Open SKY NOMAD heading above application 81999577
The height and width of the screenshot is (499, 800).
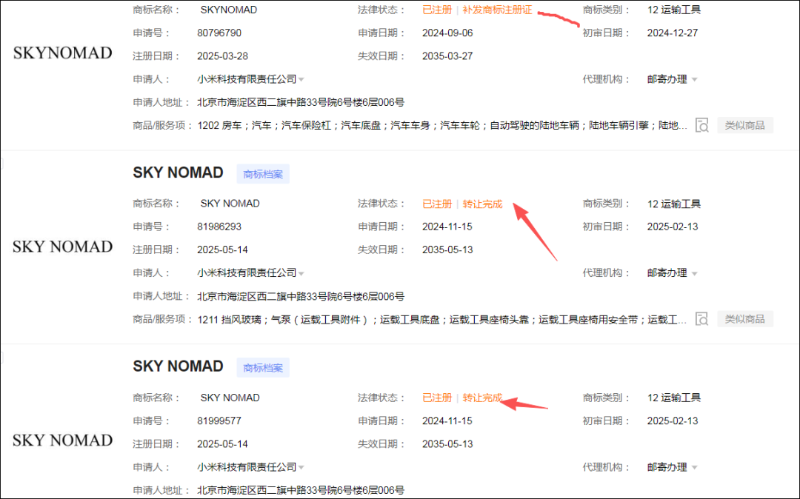coord(178,366)
